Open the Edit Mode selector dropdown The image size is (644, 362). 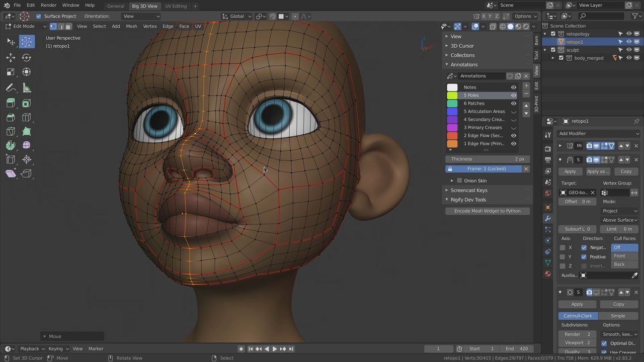click(24, 26)
